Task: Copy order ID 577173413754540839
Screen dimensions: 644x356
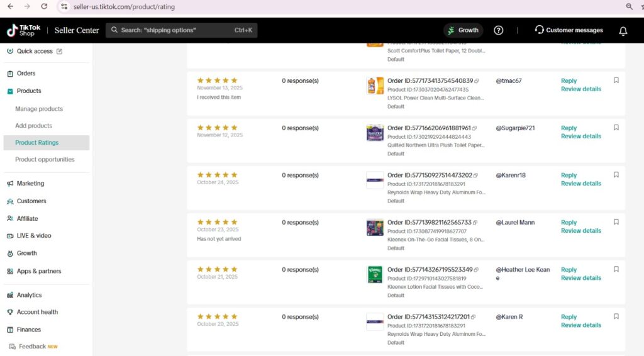Action: tap(477, 81)
